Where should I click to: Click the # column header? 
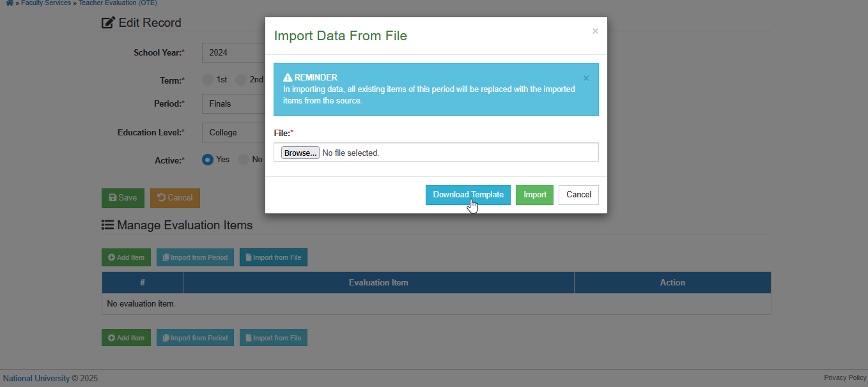[143, 282]
